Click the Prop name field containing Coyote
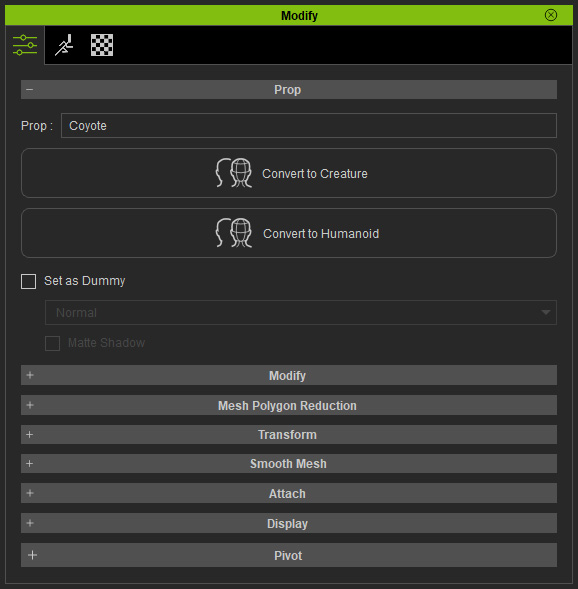This screenshot has width=578, height=589. tap(309, 125)
